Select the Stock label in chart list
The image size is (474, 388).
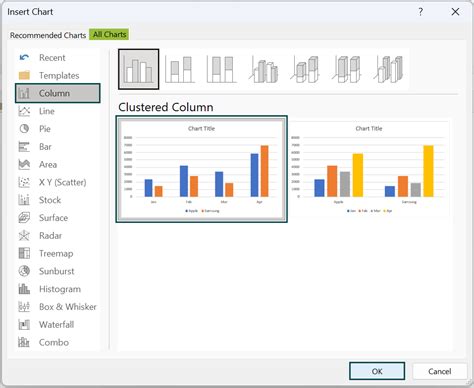(50, 200)
